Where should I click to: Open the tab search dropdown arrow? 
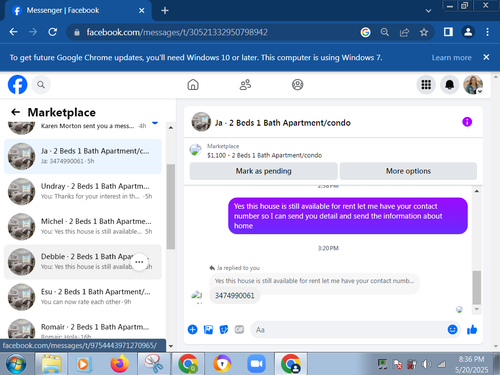point(428,11)
